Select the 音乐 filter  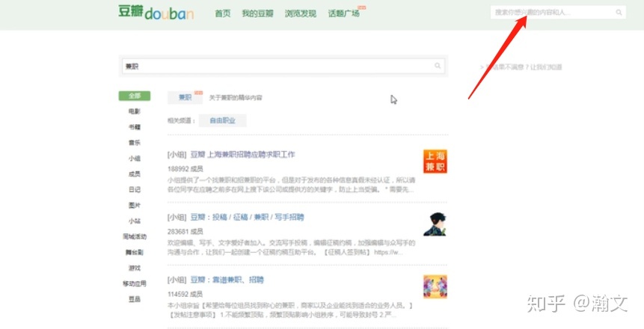[135, 143]
